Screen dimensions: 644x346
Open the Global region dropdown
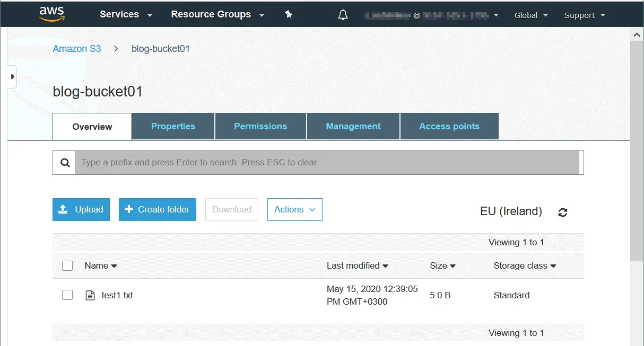[531, 15]
